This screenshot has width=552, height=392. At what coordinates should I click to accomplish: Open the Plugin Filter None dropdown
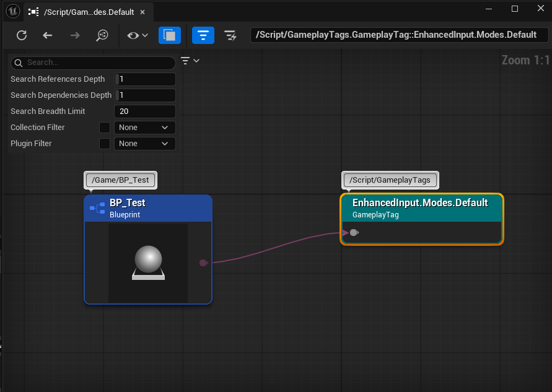click(x=144, y=144)
